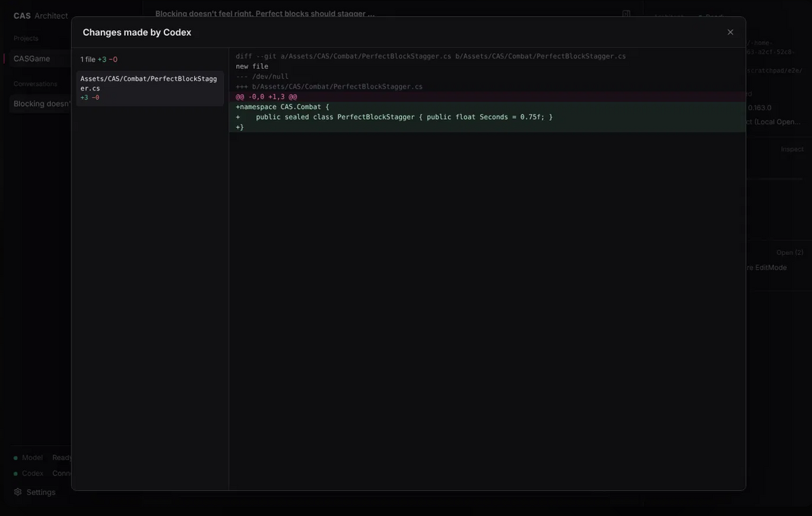This screenshot has width=812, height=516.
Task: Click the green Codex status dot
Action: (16, 474)
